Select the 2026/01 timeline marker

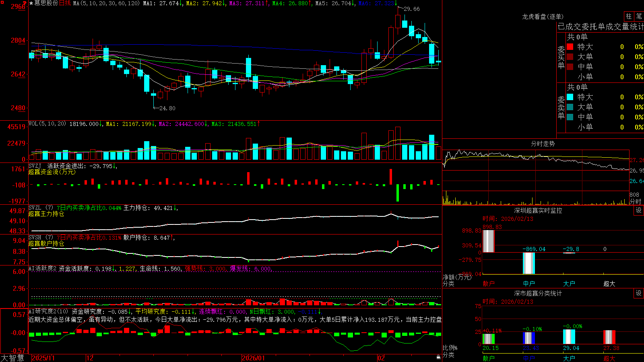pyautogui.click(x=254, y=358)
